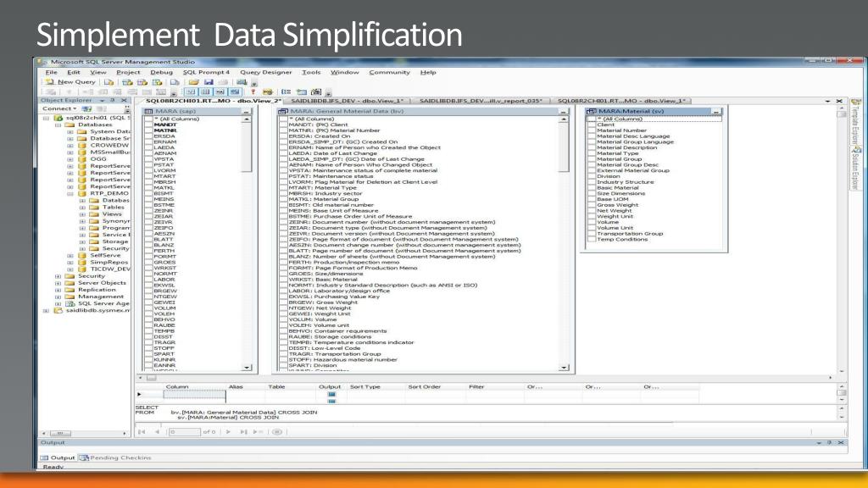Image resolution: width=868 pixels, height=488 pixels.
Task: Switch to the v_report_035 tab
Action: (481, 101)
